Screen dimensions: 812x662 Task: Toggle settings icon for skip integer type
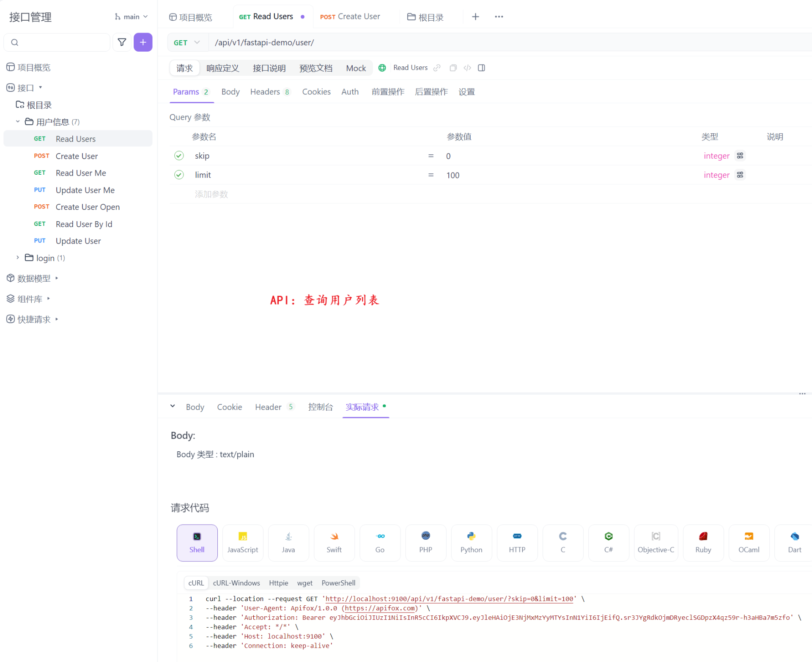tap(740, 156)
